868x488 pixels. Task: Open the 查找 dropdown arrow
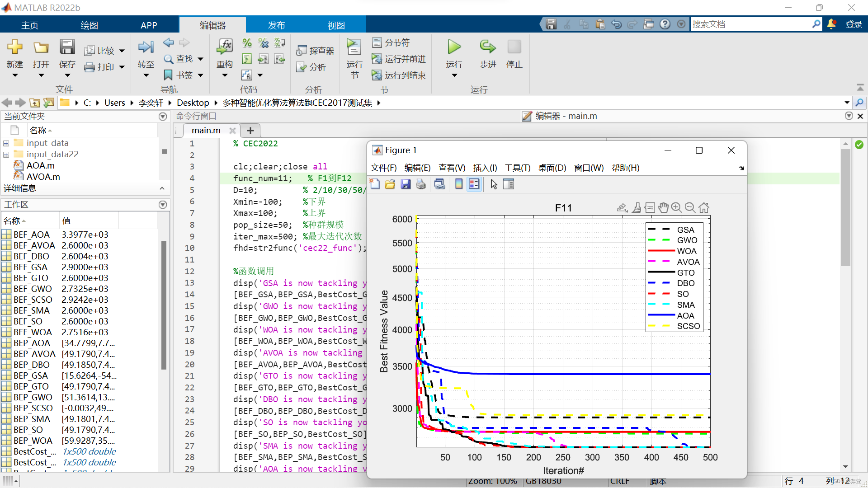click(x=200, y=59)
